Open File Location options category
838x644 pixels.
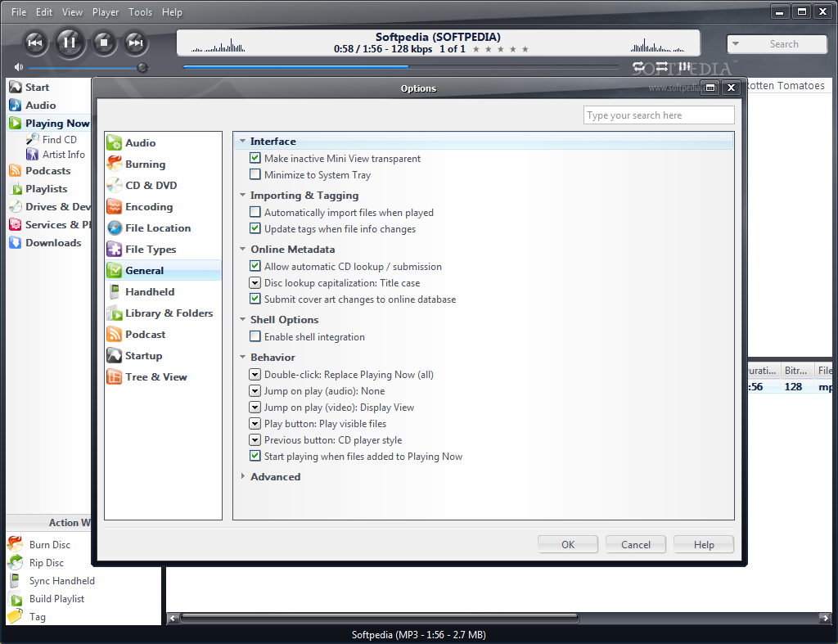[x=163, y=228]
